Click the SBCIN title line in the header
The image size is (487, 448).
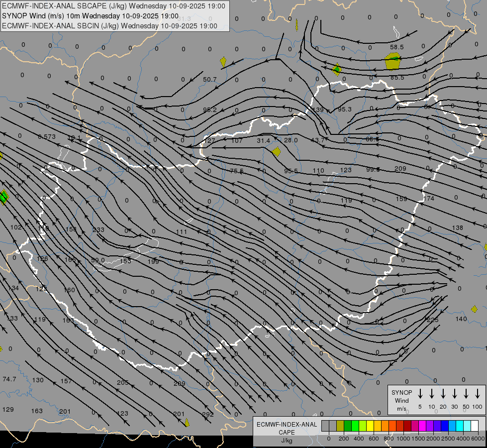[109, 26]
